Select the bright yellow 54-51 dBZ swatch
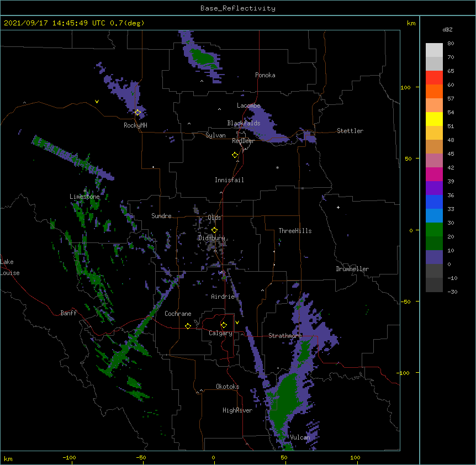The image size is (476, 465). (434, 119)
